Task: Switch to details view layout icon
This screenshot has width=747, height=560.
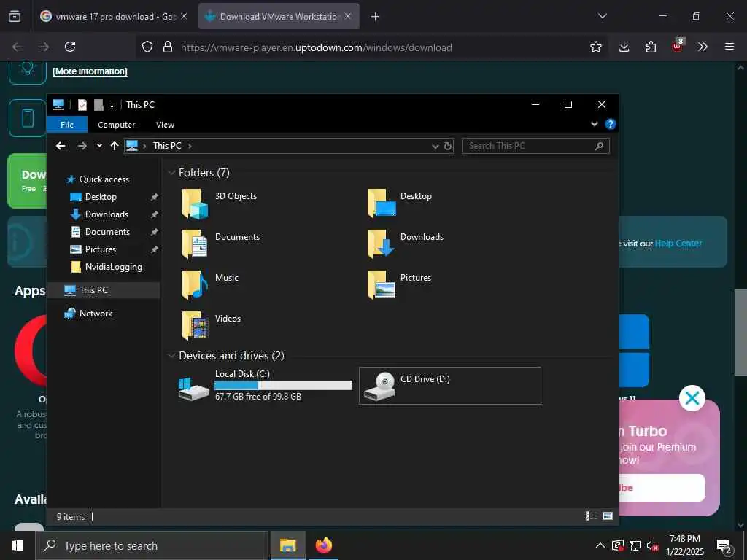Action: [591, 516]
